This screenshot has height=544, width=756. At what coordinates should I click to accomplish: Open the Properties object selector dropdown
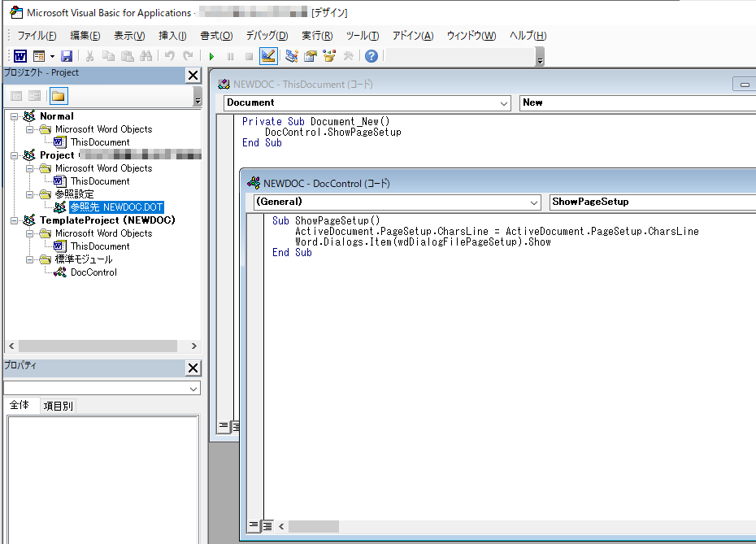[193, 389]
